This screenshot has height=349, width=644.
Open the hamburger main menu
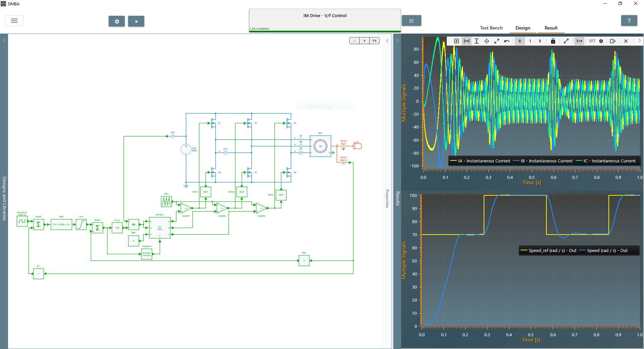14,21
